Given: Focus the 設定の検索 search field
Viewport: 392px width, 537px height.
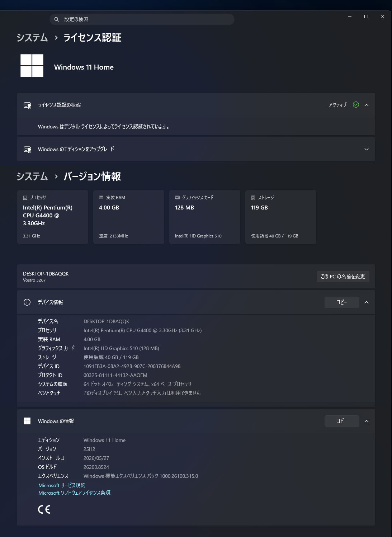Looking at the screenshot, I should 142,19.
